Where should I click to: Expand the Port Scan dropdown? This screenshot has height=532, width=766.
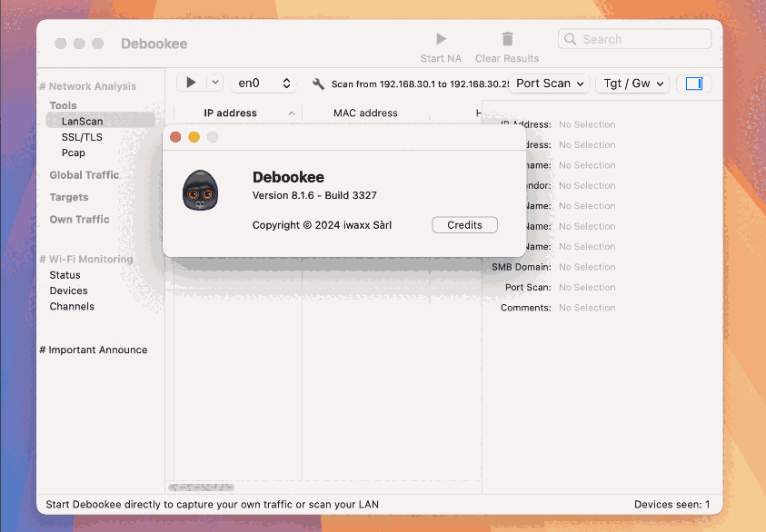[x=550, y=84]
